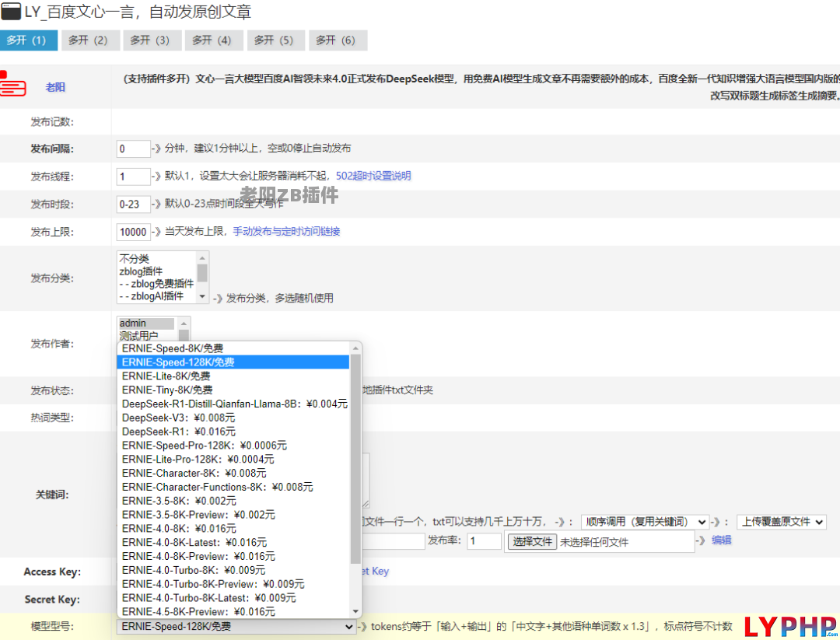Open the 上传覆盖原文件 dropdown
This screenshot has height=640, width=840.
coord(782,522)
